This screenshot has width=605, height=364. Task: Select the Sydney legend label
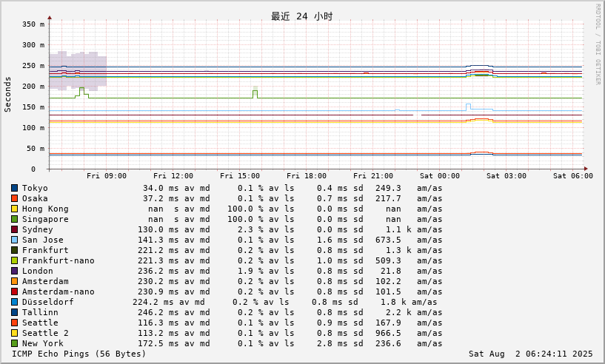[x=38, y=230]
